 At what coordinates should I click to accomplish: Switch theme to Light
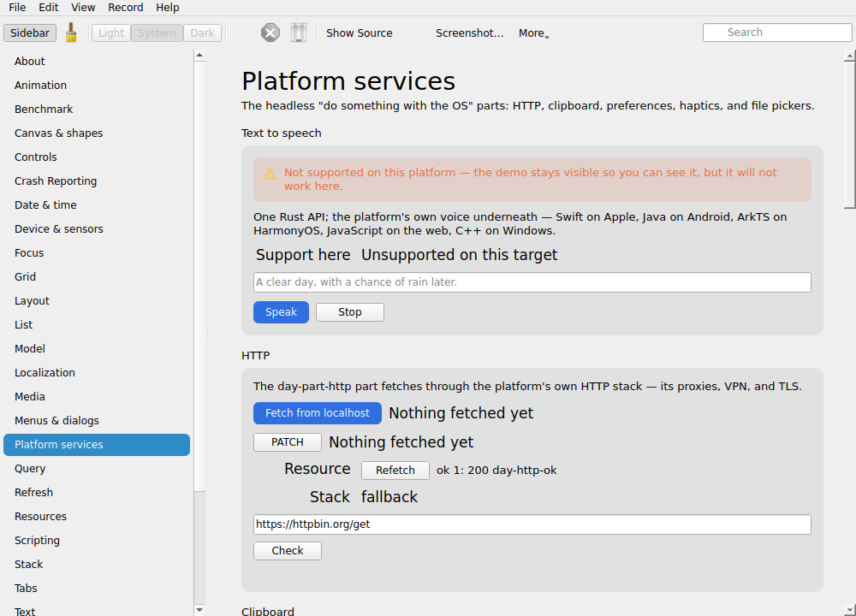pos(110,33)
